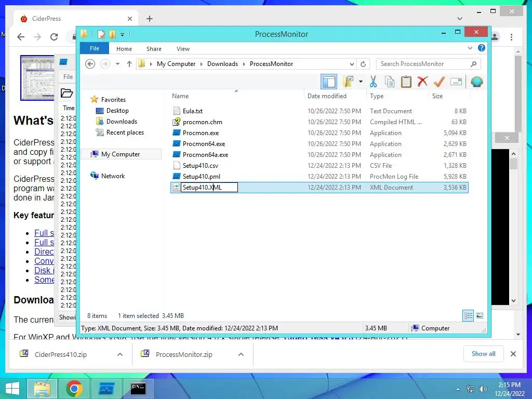
Task: Cut selected file with scissors icon
Action: [373, 82]
